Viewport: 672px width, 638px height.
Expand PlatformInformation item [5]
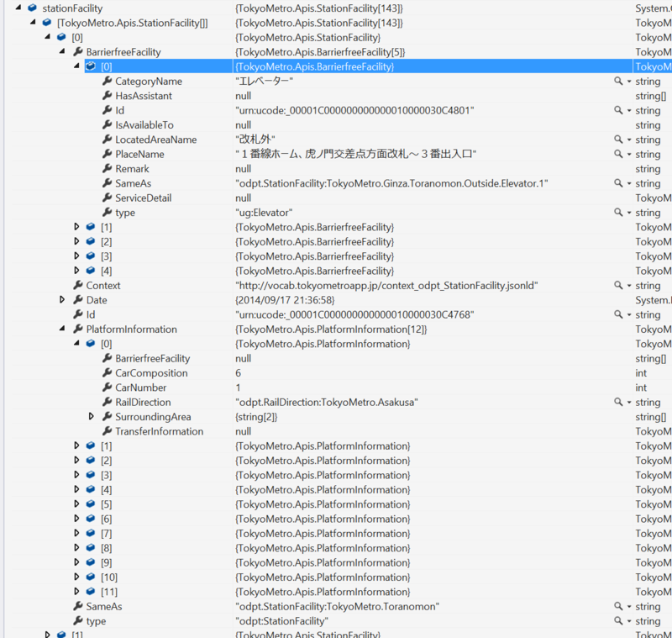point(76,504)
